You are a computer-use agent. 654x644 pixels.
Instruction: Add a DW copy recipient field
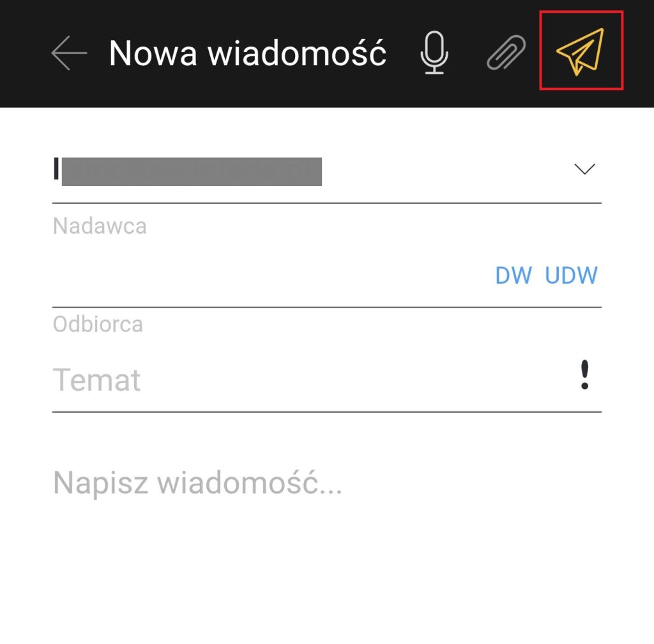(x=513, y=275)
